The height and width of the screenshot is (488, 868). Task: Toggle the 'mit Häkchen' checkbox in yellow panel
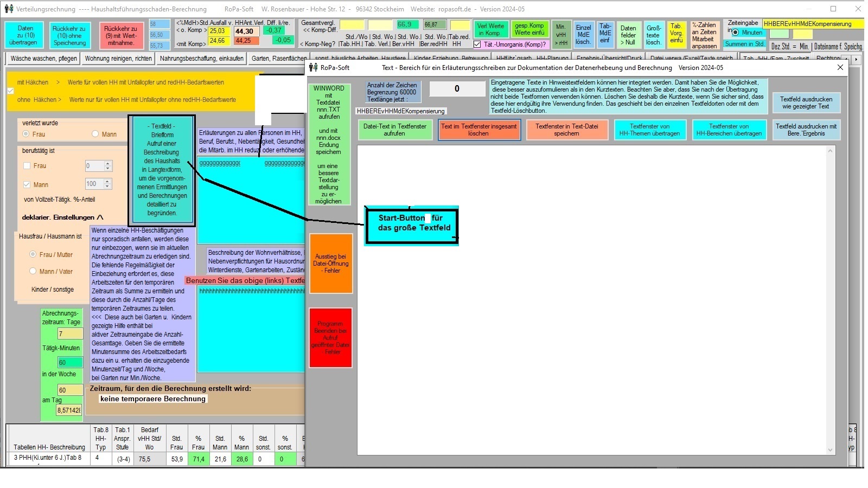(x=10, y=91)
